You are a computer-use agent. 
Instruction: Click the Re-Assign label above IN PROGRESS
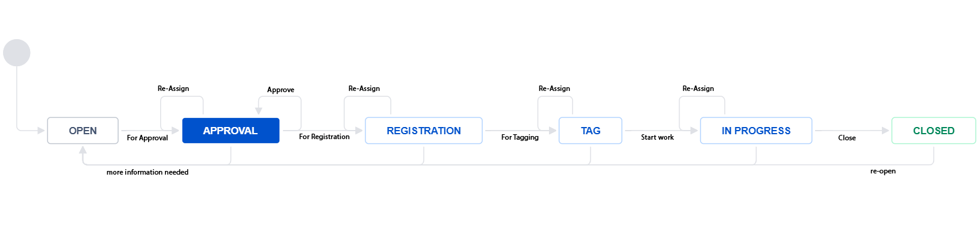point(698,88)
